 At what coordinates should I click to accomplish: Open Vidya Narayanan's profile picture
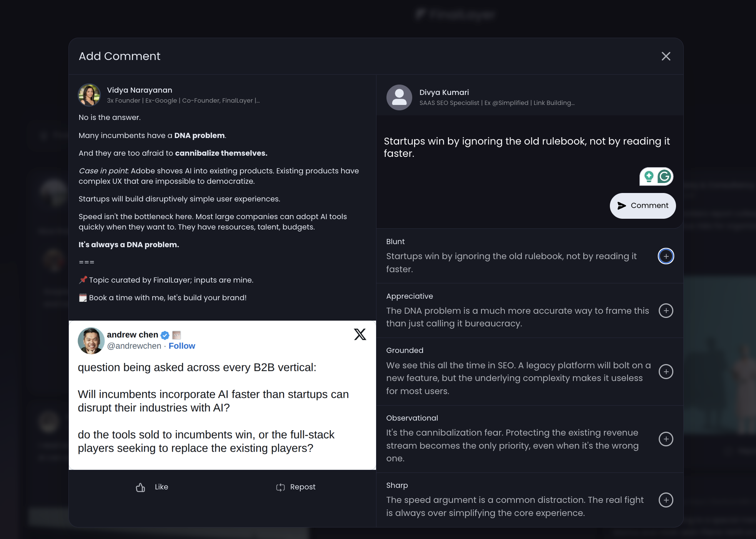90,95
